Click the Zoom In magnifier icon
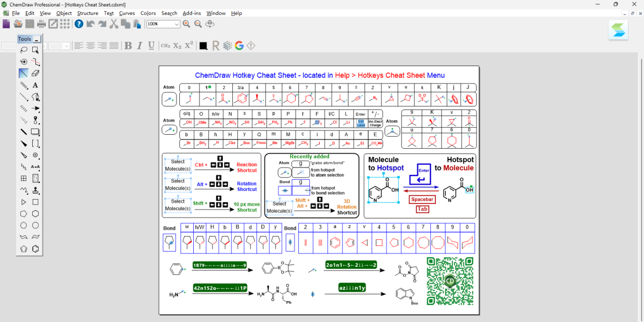Screen dimensions: 644x322 click(186, 24)
